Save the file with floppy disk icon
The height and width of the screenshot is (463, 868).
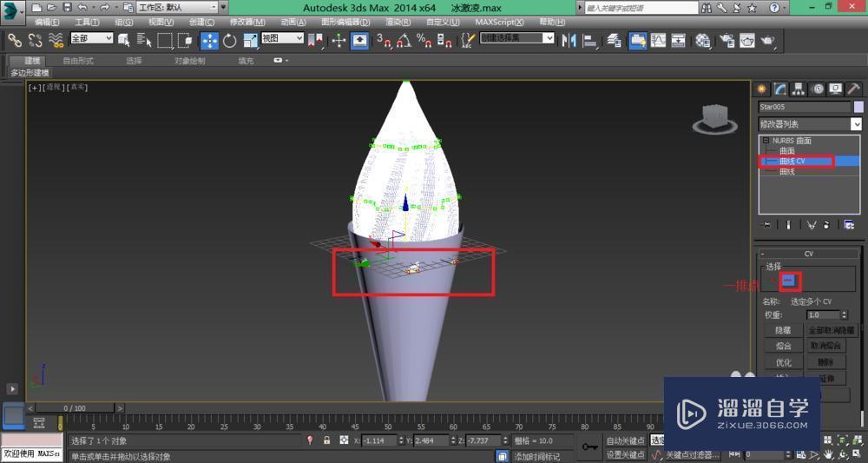point(67,8)
